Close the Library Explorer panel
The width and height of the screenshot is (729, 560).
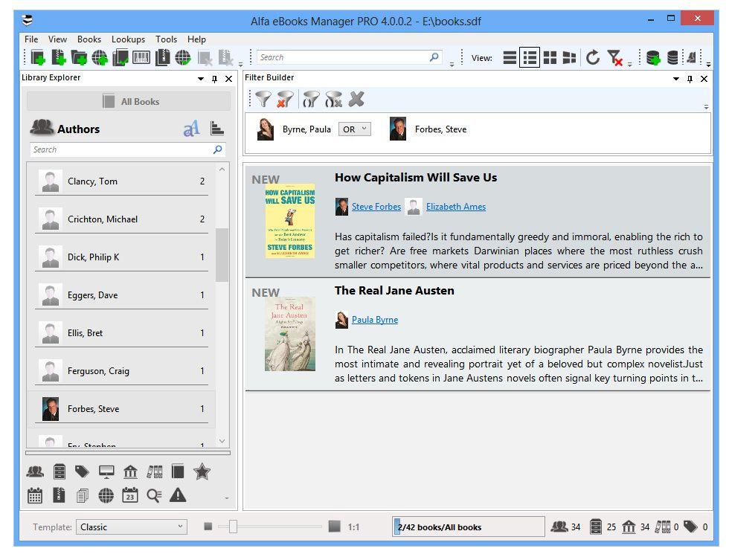coord(229,79)
